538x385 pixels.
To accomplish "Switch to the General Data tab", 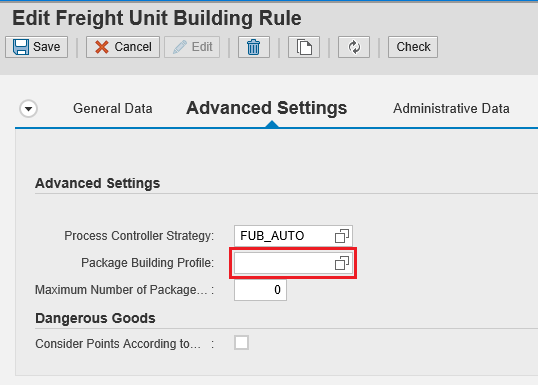I will click(113, 108).
